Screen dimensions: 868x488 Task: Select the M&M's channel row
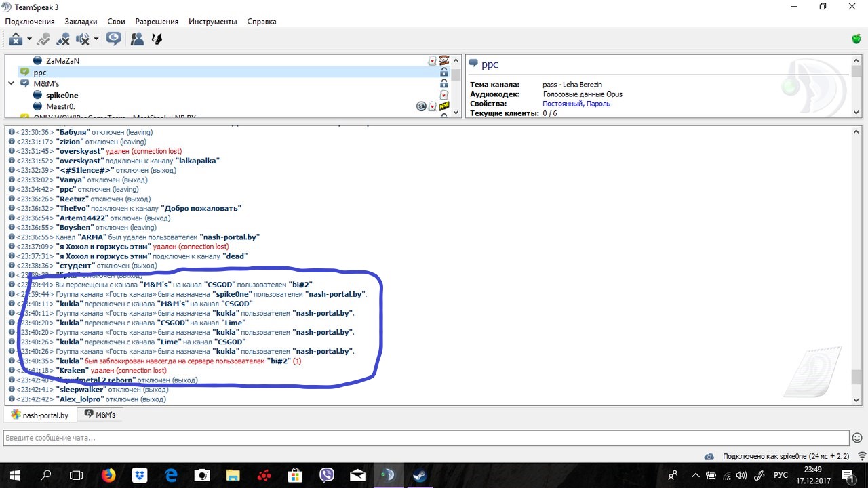(x=233, y=83)
